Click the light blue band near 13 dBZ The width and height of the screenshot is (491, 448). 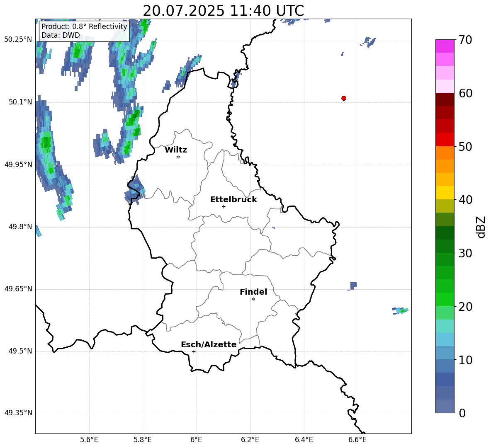(x=445, y=339)
